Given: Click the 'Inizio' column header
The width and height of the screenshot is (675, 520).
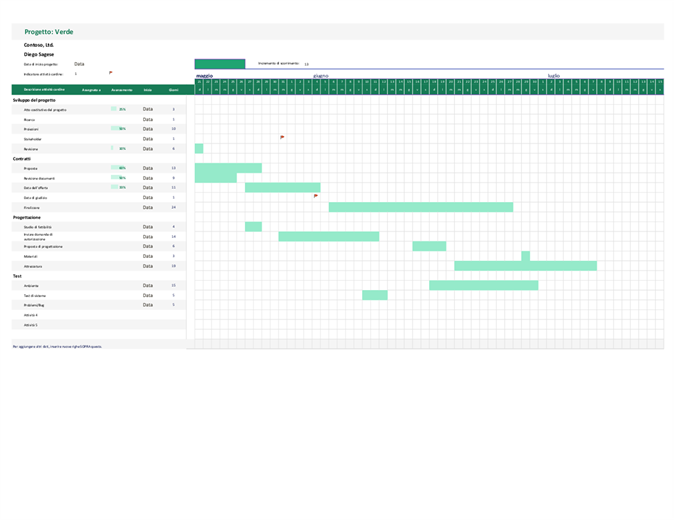Looking at the screenshot, I should [148, 90].
